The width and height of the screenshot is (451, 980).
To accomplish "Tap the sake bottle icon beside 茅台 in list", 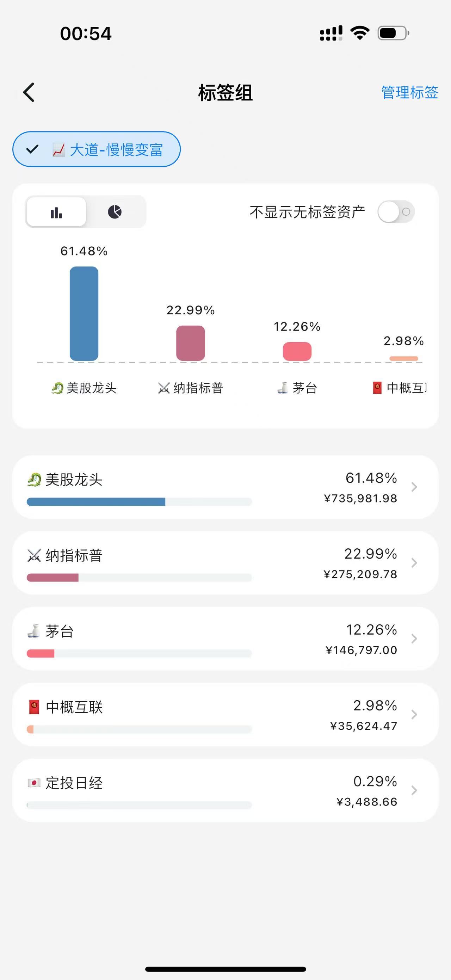I will [34, 631].
